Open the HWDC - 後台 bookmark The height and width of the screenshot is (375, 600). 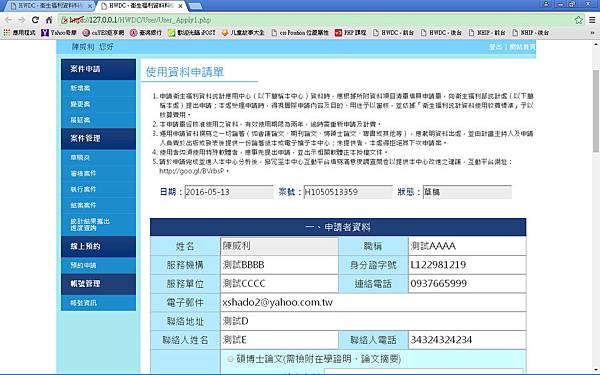pos(441,33)
